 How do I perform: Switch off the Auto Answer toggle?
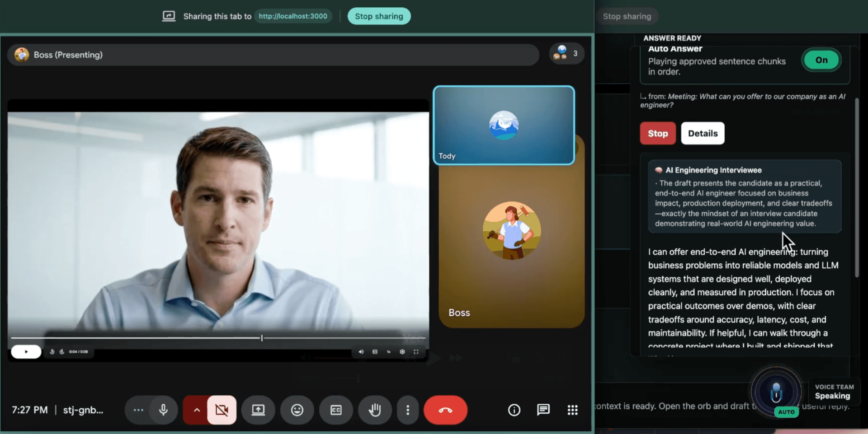[821, 60]
